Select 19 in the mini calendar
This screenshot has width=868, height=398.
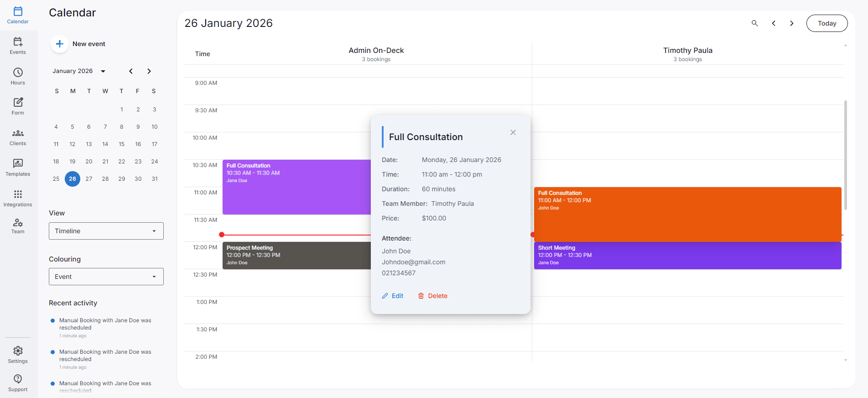click(73, 162)
